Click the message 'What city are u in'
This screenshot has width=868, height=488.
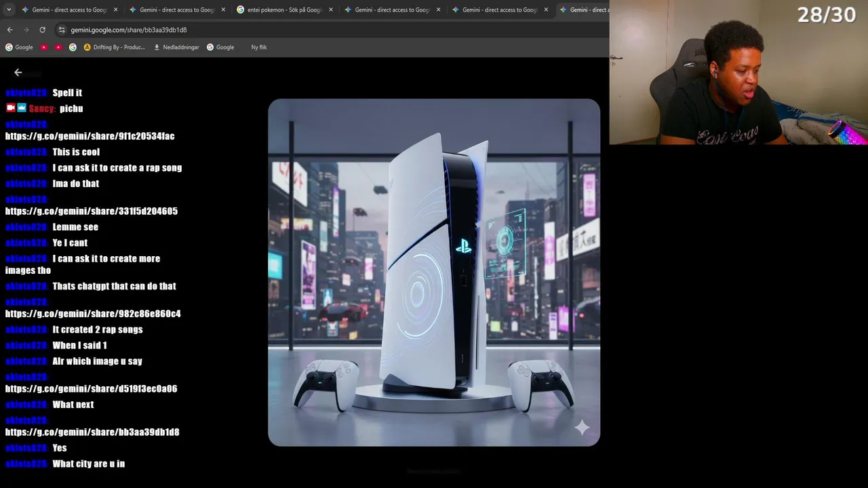tap(89, 464)
